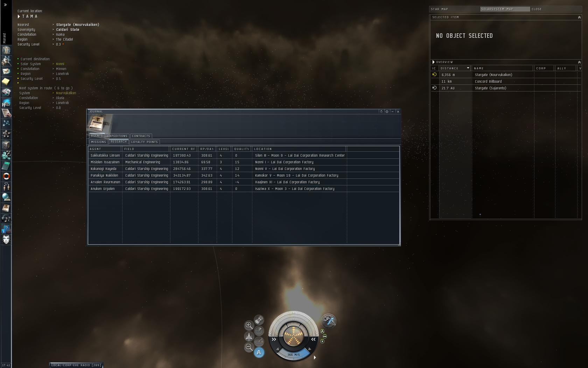The height and width of the screenshot is (368, 588).
Task: Click the zoom-out magnifier on ship HUD
Action: pyautogui.click(x=249, y=347)
